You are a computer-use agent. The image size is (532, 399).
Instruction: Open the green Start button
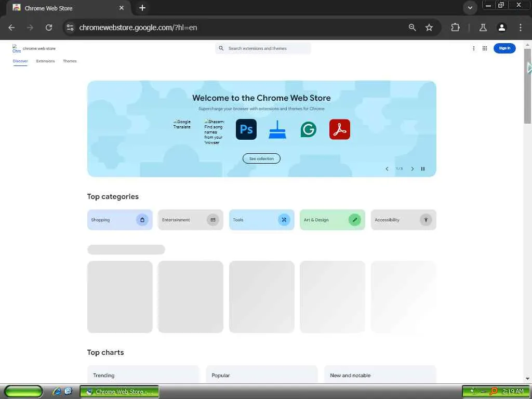(x=24, y=392)
